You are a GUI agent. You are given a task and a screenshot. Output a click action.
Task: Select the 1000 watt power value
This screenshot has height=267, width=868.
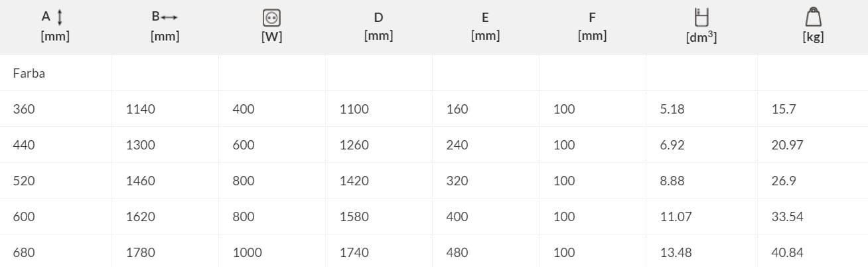248,252
